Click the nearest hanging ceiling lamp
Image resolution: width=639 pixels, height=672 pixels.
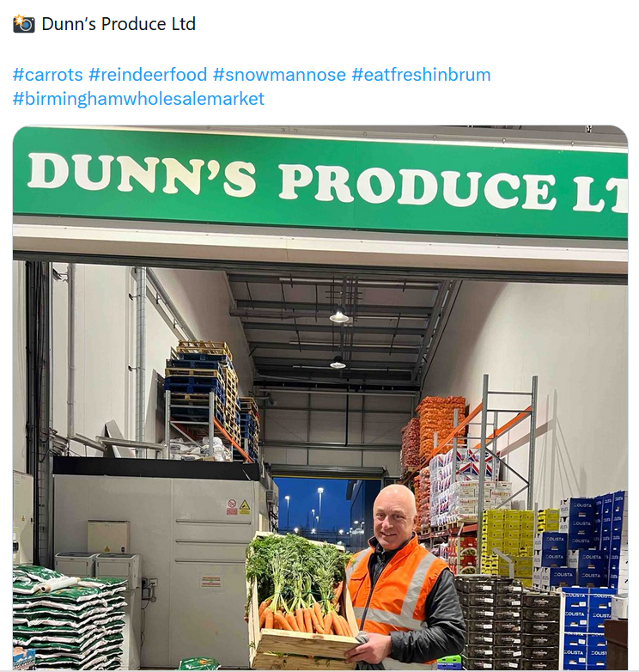pos(338,315)
